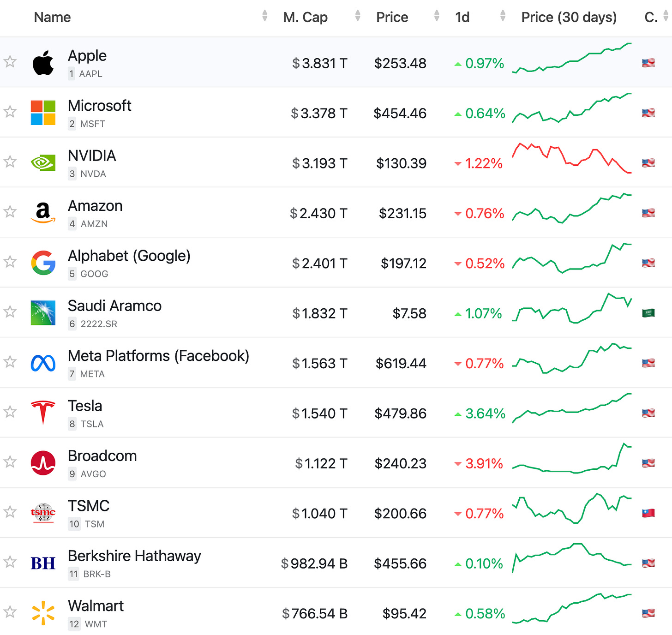Click the Name column header
672x635 pixels.
pos(53,17)
